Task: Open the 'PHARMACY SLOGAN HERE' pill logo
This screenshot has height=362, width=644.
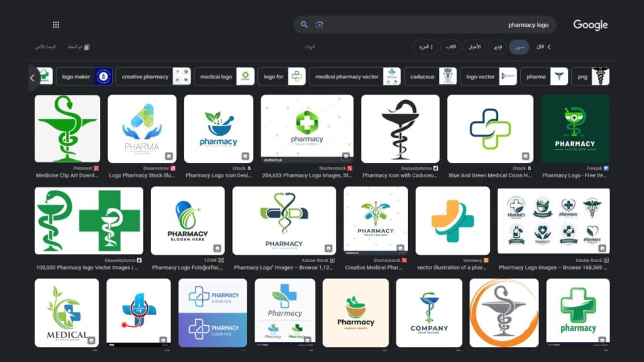Action: (187, 221)
